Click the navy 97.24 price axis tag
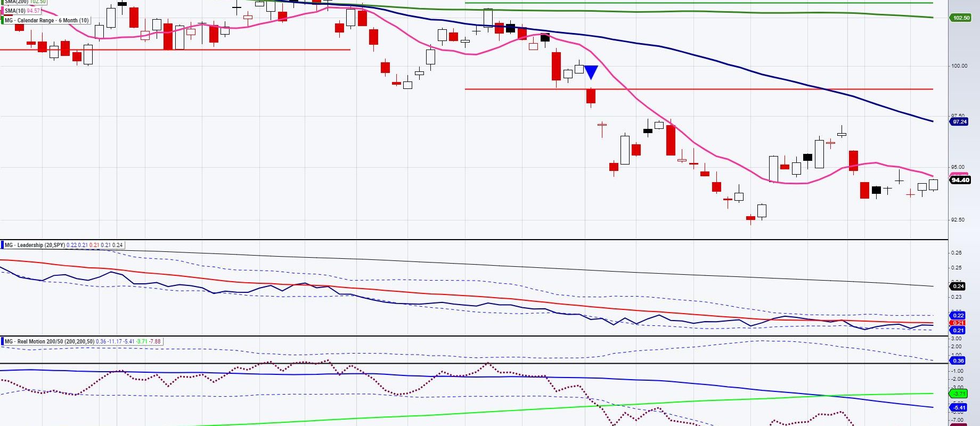Screen dimensions: 980x426 (959, 122)
